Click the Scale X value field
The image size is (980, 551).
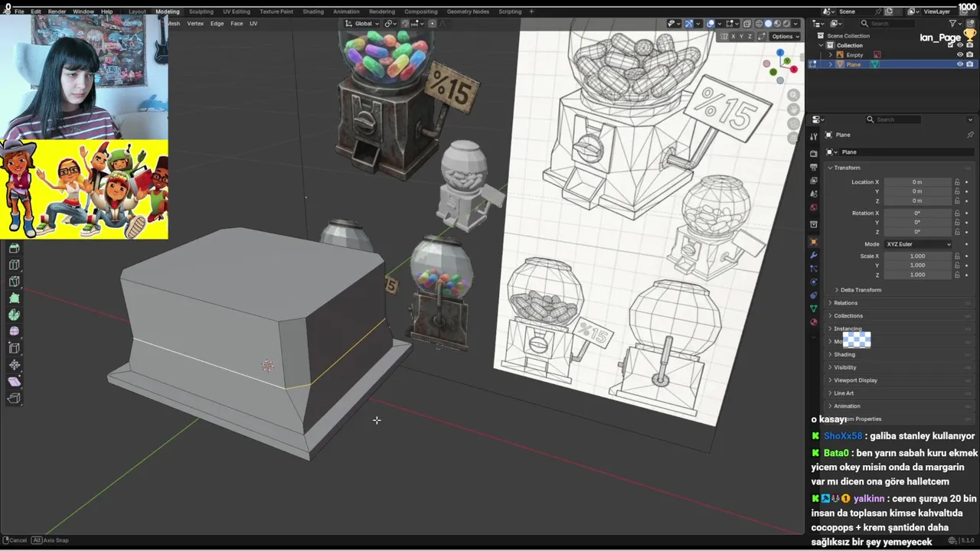(917, 256)
